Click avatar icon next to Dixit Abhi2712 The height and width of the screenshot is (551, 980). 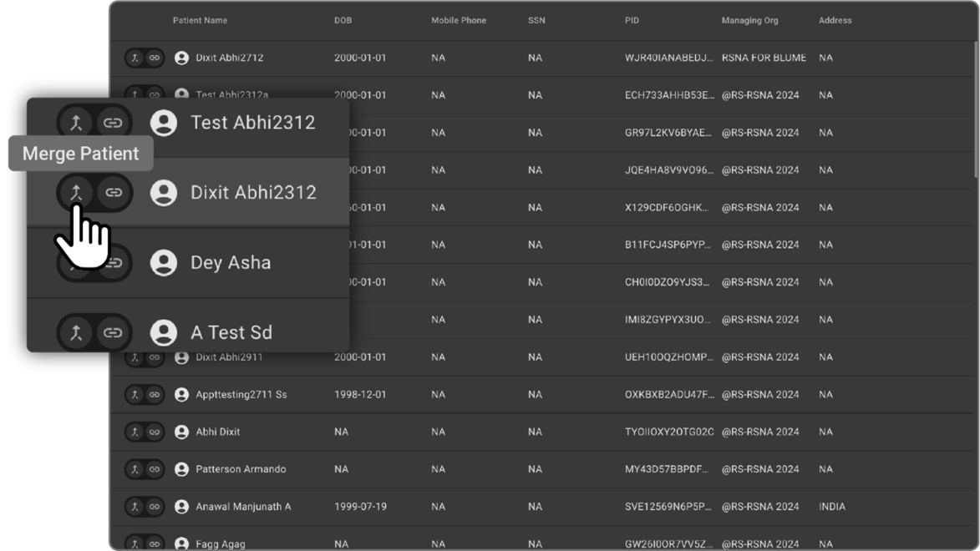181,58
